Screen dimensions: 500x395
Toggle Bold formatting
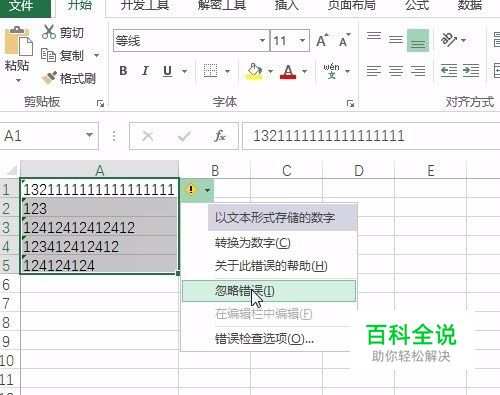(x=123, y=71)
